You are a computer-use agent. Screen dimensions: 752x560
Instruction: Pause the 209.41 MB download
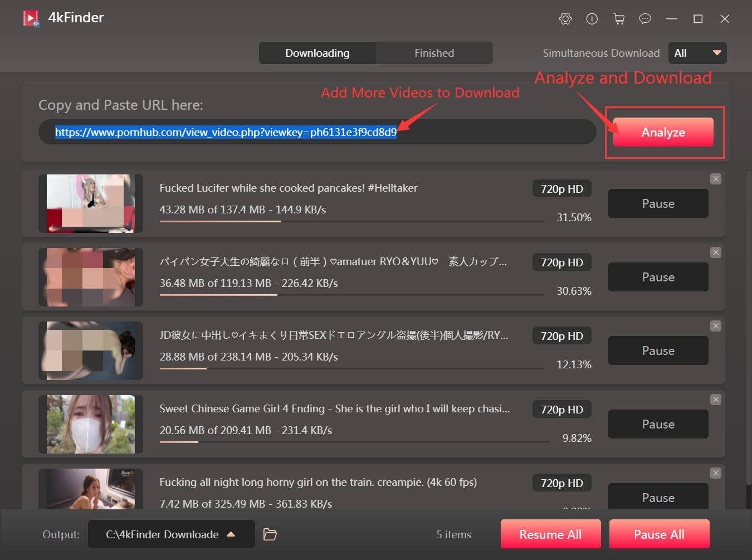pyautogui.click(x=658, y=424)
